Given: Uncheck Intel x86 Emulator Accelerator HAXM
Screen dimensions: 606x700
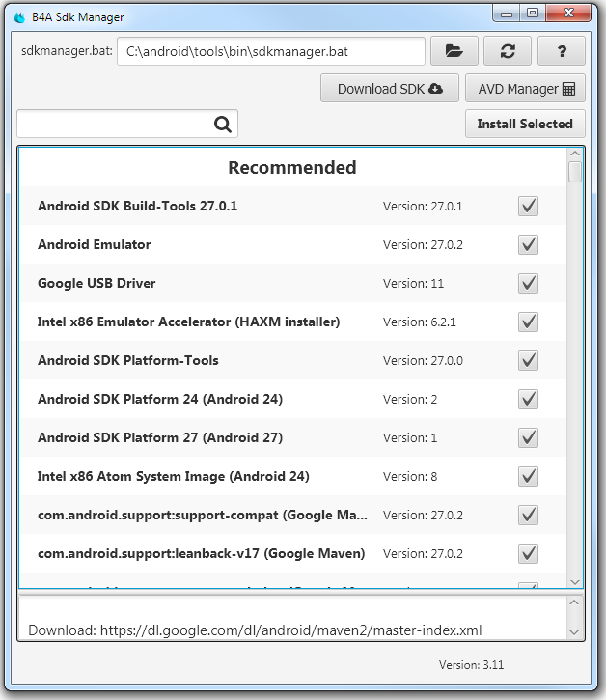Looking at the screenshot, I should point(529,322).
